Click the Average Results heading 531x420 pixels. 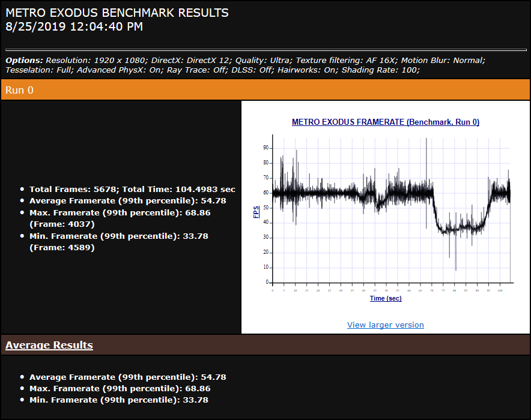coord(49,345)
